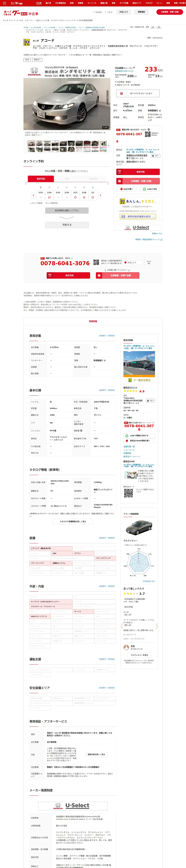Click 詳細はこちら under U-Select banner
The width and height of the screenshot is (186, 868).
pyautogui.click(x=157, y=233)
